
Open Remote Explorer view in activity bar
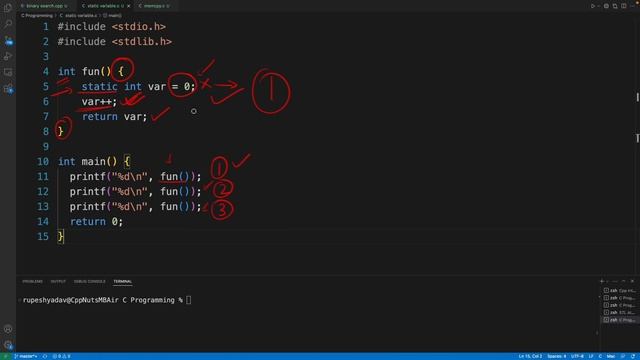[8, 72]
